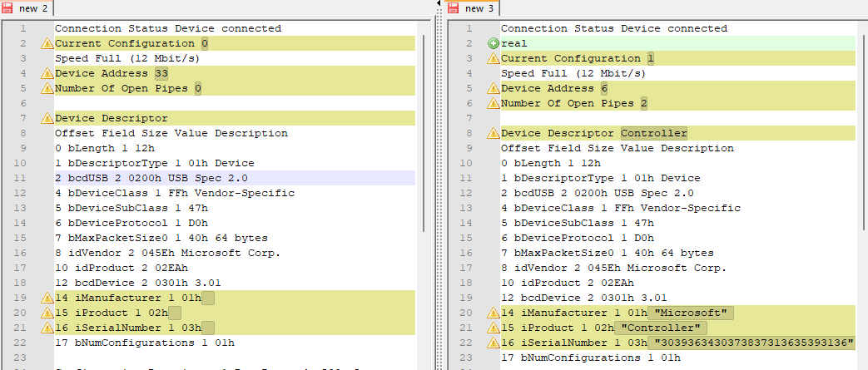This screenshot has width=868, height=370.
Task: Click warning icon next to Device Address 33
Action: click(47, 73)
